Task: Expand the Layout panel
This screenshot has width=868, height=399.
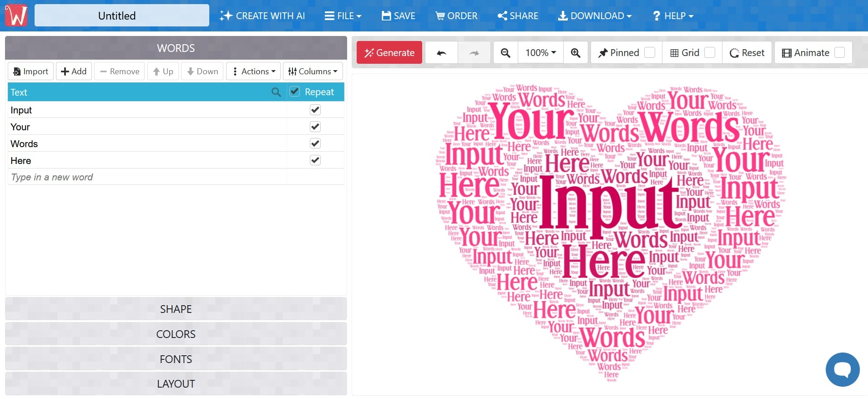Action: coord(176,384)
